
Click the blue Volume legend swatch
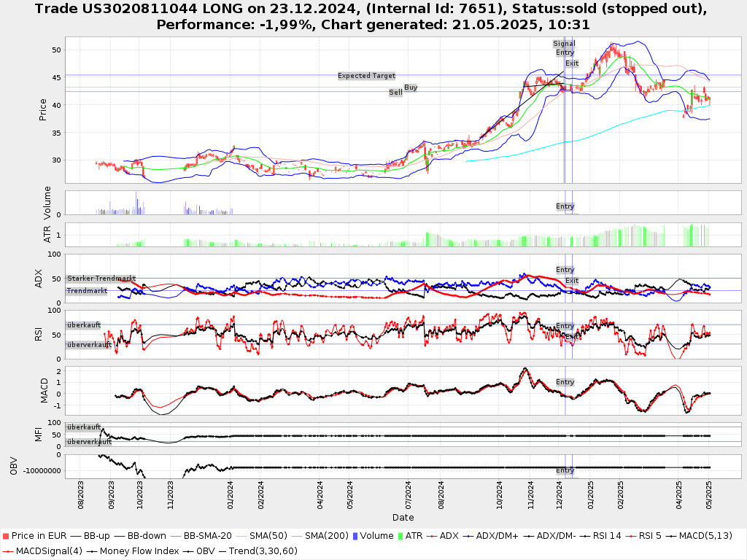pos(355,536)
